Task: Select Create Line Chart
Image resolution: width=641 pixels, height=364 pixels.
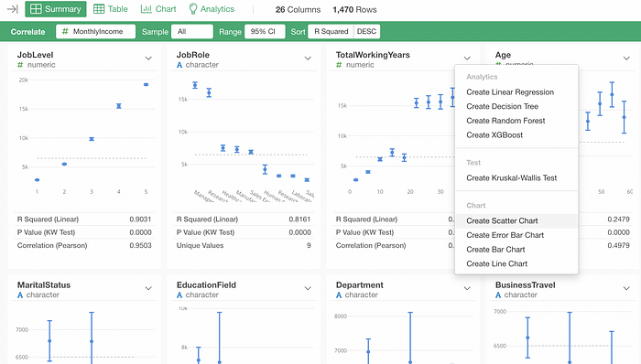Action: pyautogui.click(x=516, y=263)
